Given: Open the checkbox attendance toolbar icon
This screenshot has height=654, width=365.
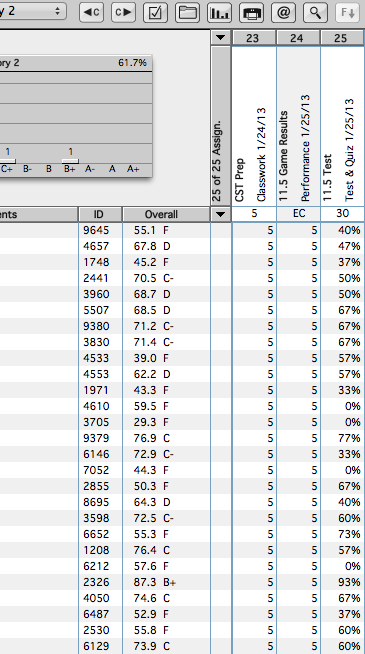Looking at the screenshot, I should (x=155, y=12).
